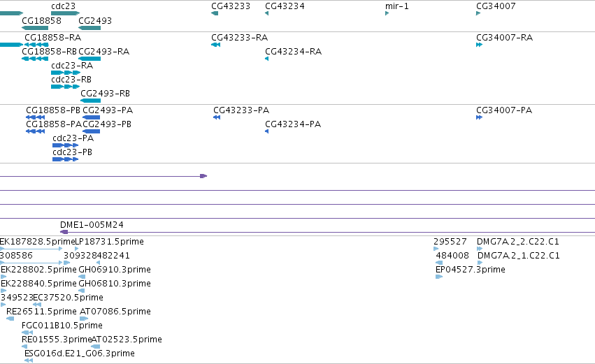The height and width of the screenshot is (364, 595).
Task: Click the CG18858 gene label
Action: click(41, 20)
